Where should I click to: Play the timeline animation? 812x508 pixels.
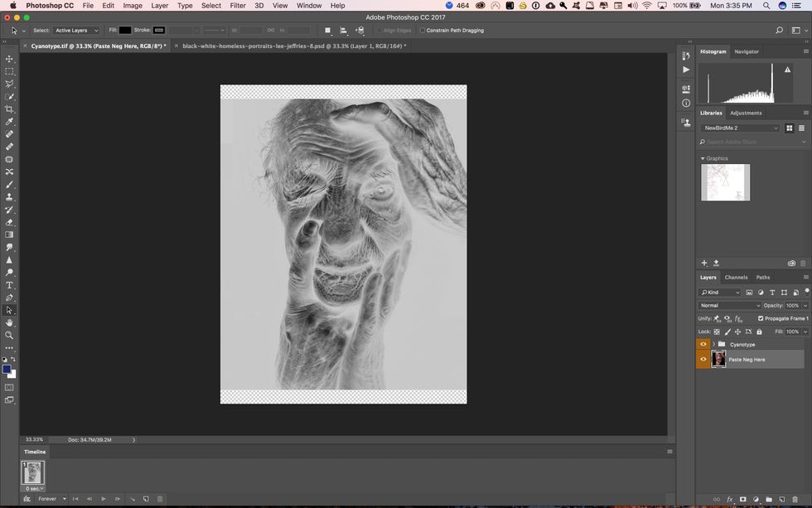click(x=104, y=499)
